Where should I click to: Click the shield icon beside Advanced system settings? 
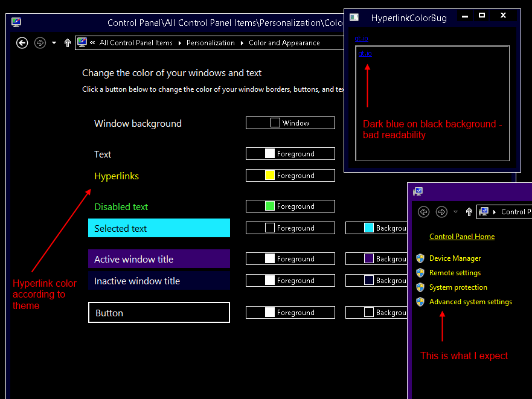(x=420, y=302)
